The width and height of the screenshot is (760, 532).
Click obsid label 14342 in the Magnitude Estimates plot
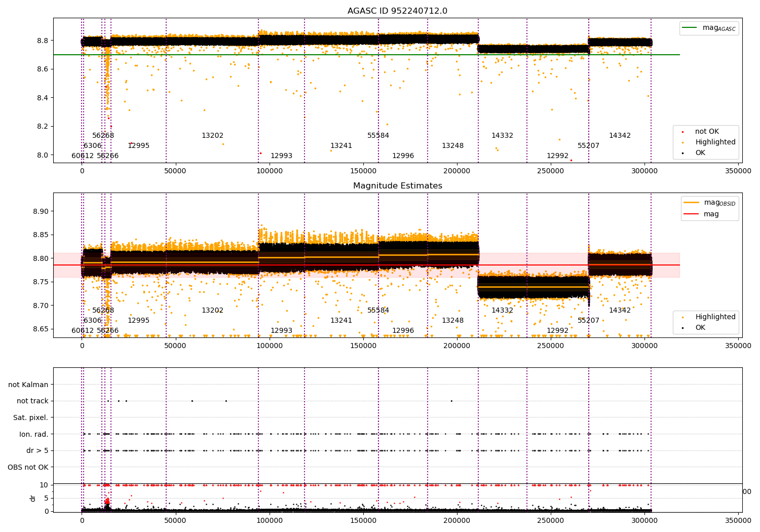[620, 311]
